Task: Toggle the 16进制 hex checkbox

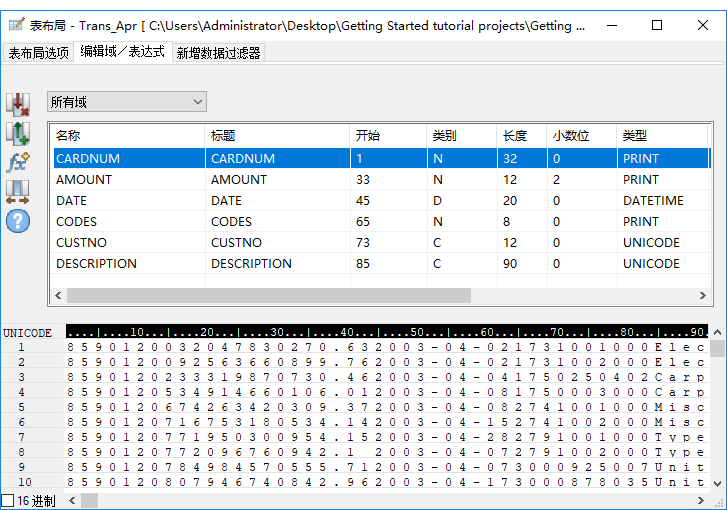Action: pyautogui.click(x=8, y=500)
